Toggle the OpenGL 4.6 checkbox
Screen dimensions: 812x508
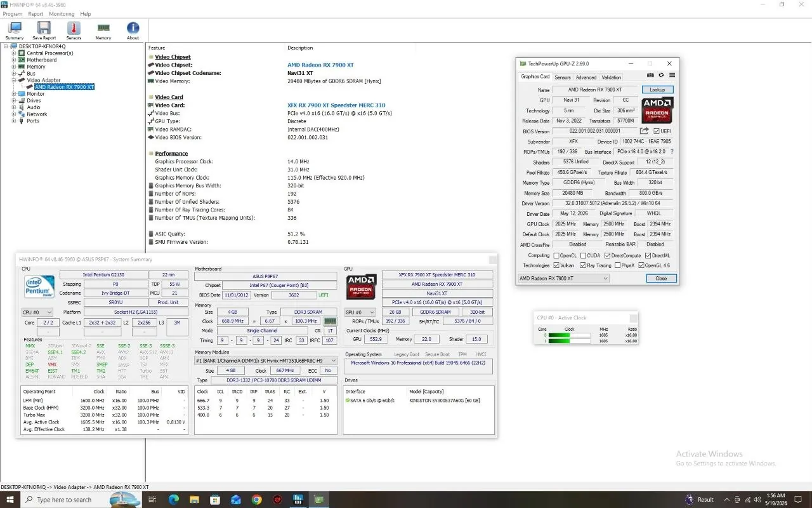641,265
